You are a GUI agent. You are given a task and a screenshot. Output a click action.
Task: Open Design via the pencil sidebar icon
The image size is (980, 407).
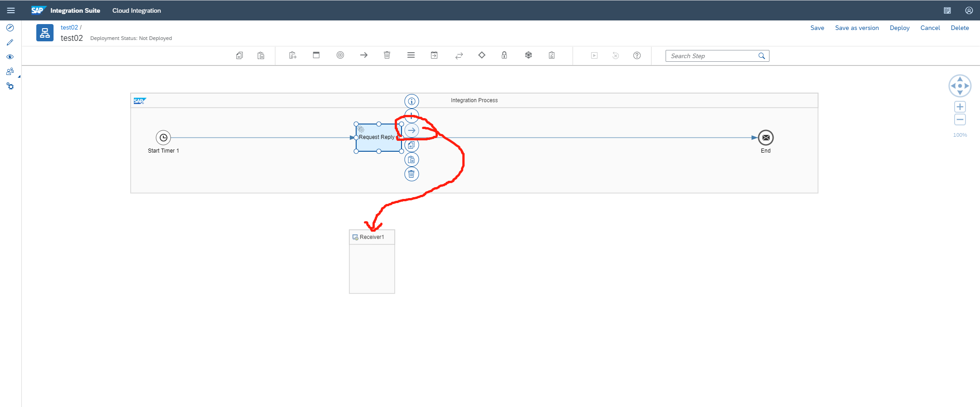pos(10,42)
